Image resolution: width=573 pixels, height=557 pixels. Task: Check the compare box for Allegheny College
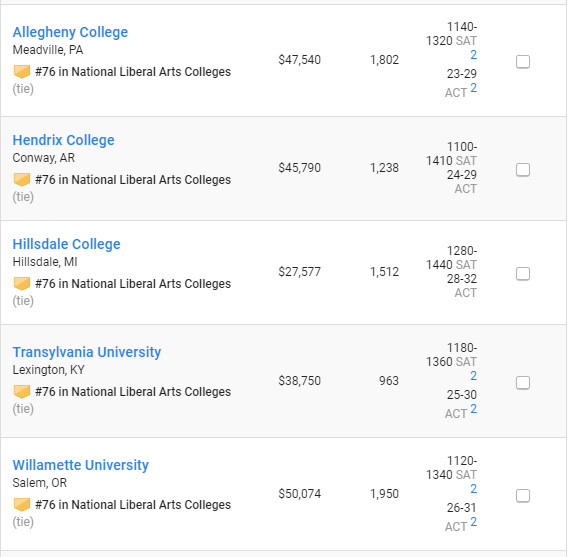[523, 62]
